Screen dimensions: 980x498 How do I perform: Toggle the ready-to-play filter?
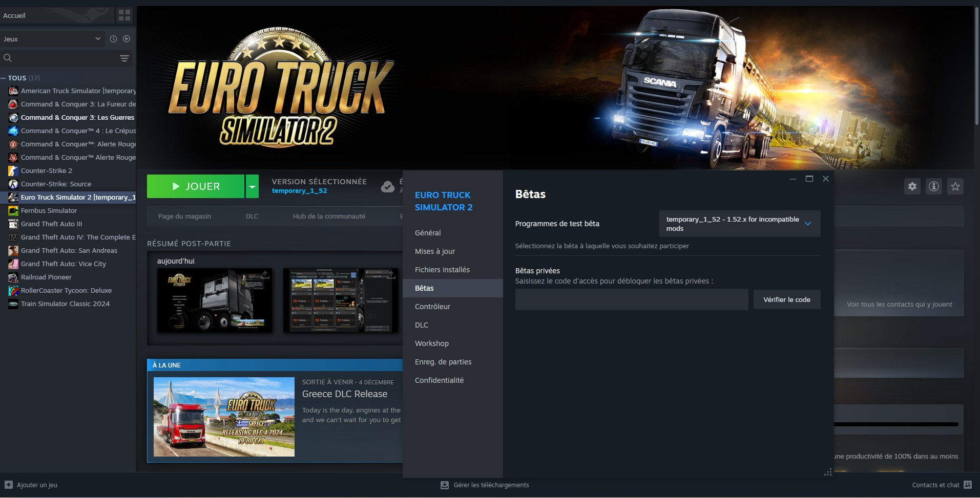coord(127,39)
